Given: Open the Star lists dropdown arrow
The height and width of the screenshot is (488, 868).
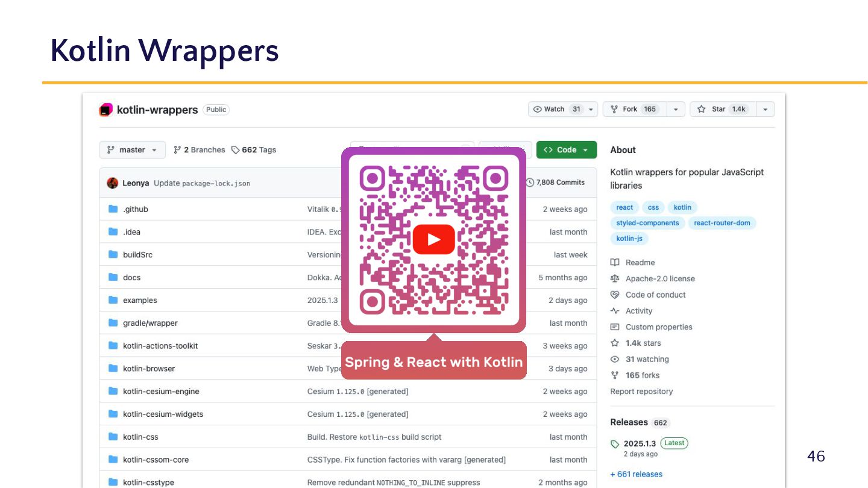Looking at the screenshot, I should [x=765, y=109].
